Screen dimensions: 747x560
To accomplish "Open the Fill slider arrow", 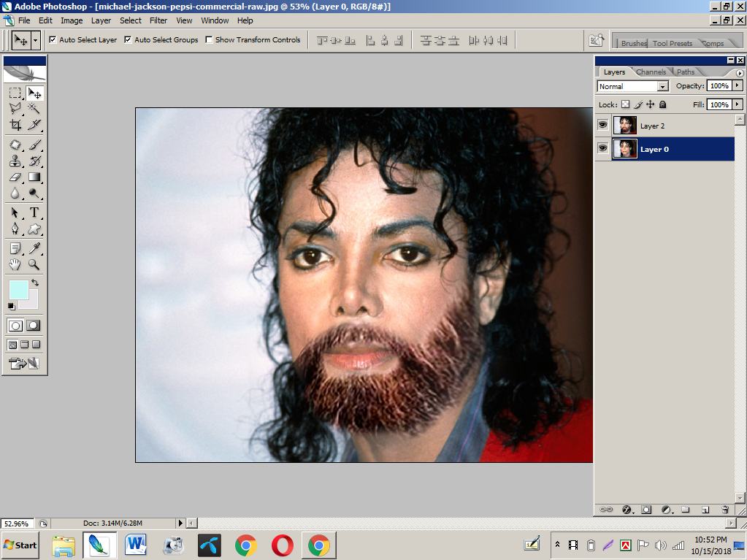I will point(738,104).
